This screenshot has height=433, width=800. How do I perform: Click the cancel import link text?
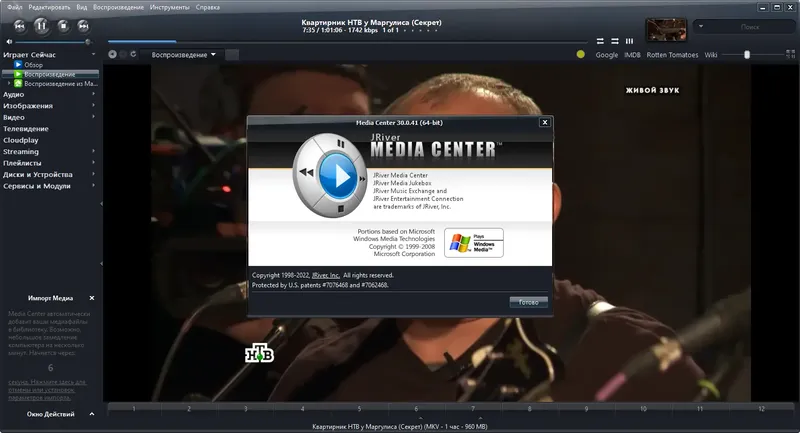tap(47, 390)
